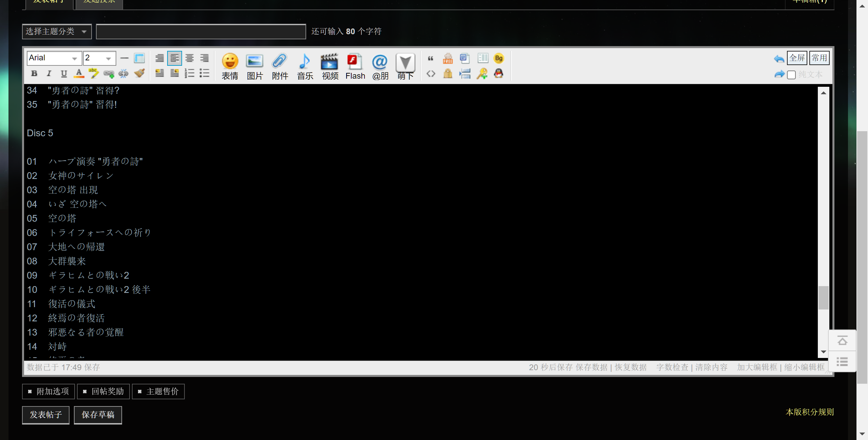Click the editor scrollbar down arrow
The height and width of the screenshot is (440, 868).
(x=824, y=352)
